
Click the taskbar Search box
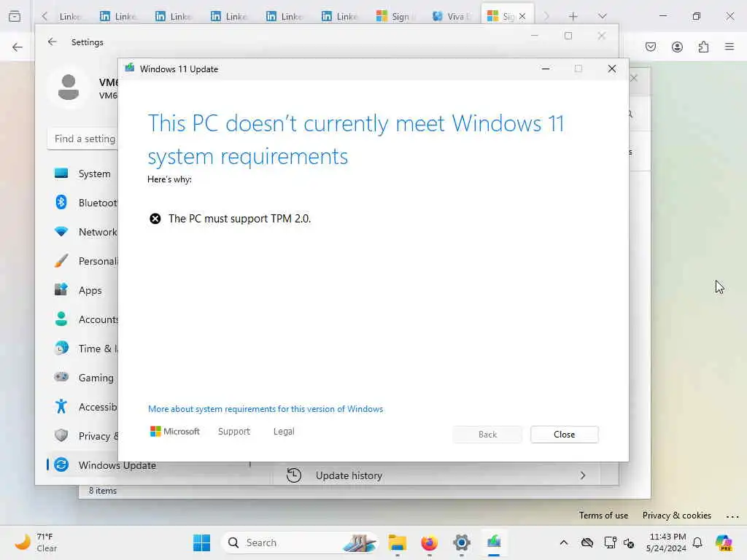point(299,542)
